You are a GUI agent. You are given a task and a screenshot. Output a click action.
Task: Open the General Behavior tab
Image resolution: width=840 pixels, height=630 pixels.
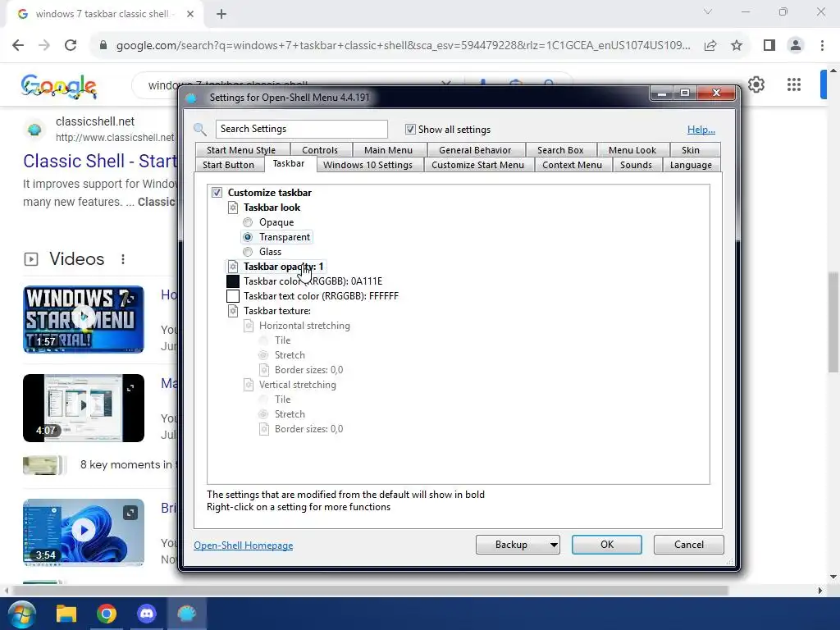[475, 150]
